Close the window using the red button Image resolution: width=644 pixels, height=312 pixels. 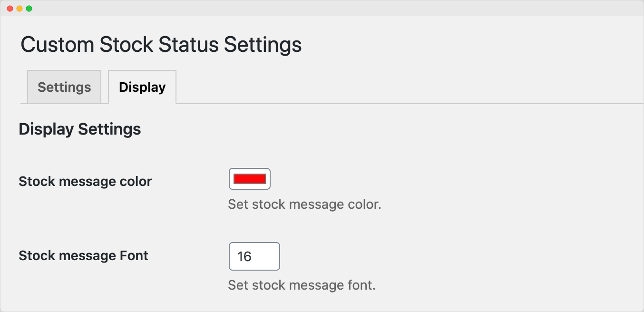[10, 8]
